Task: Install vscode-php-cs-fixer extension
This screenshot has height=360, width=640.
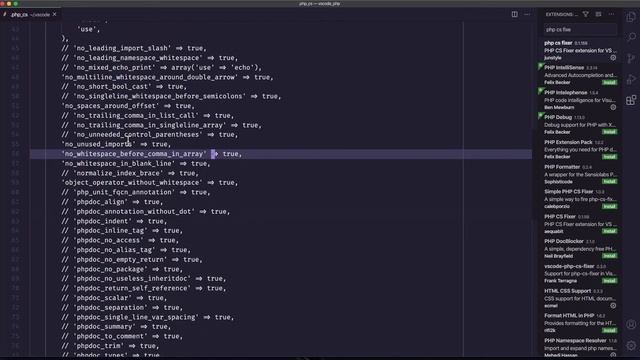Action: click(609, 281)
